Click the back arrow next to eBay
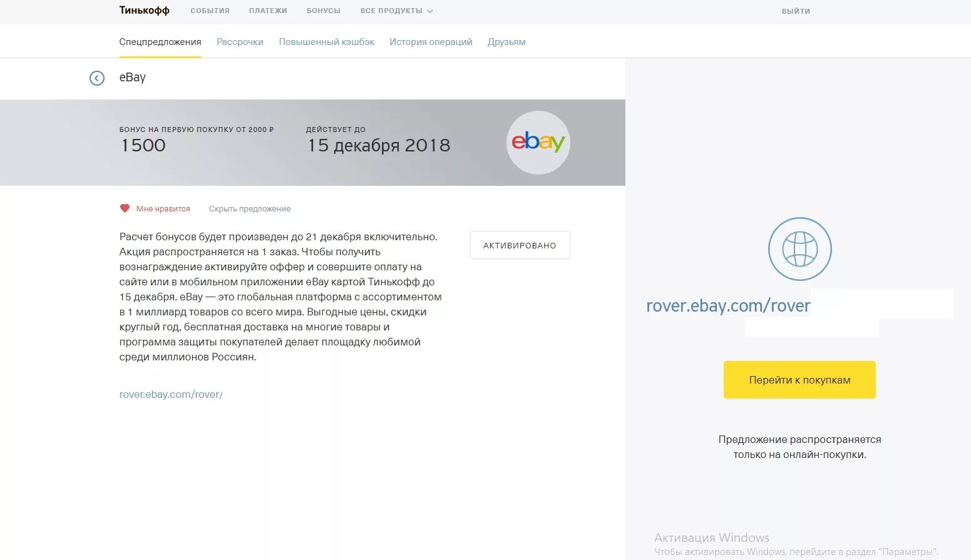971x560 pixels. [x=97, y=78]
